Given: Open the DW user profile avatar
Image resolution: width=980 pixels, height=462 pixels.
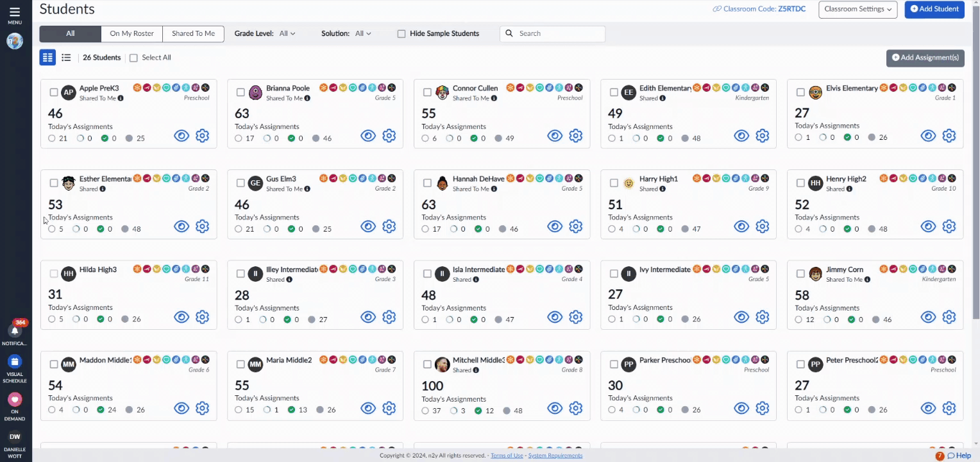Looking at the screenshot, I should (15, 436).
